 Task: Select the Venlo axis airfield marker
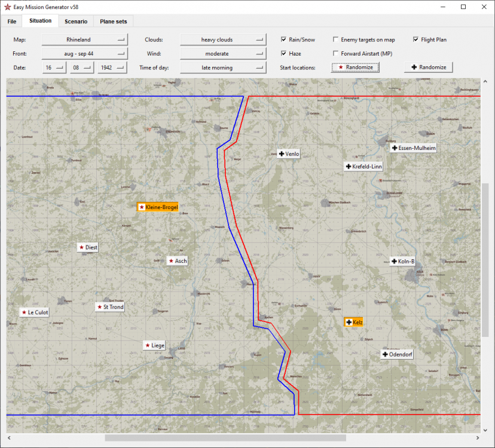tap(289, 154)
